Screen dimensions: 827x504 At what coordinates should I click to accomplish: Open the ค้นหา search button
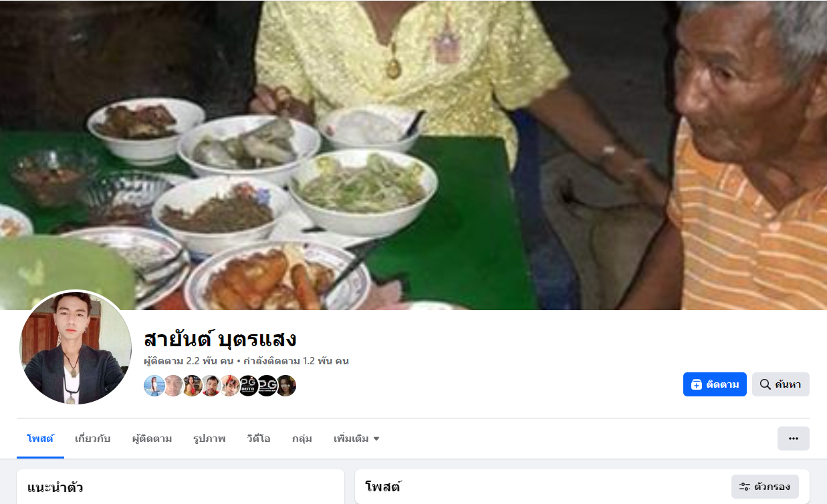click(781, 384)
